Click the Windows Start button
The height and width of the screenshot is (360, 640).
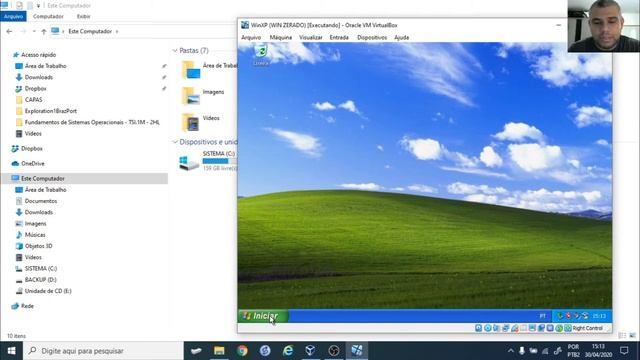click(x=11, y=351)
